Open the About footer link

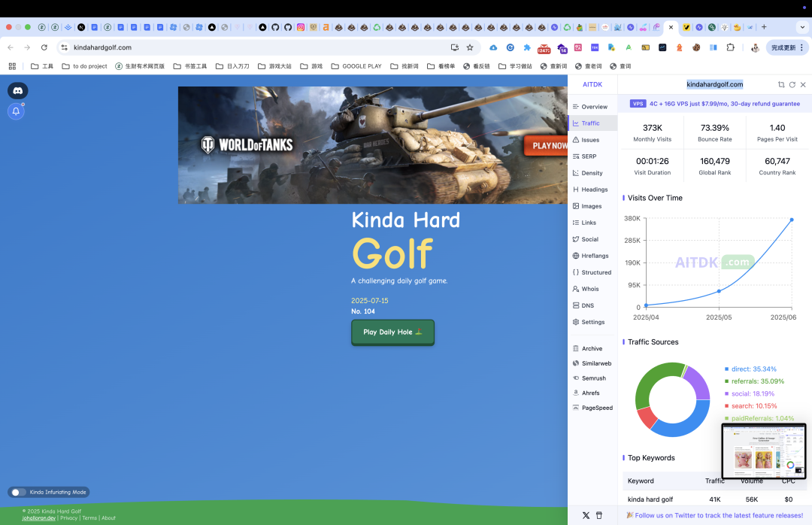tap(109, 517)
